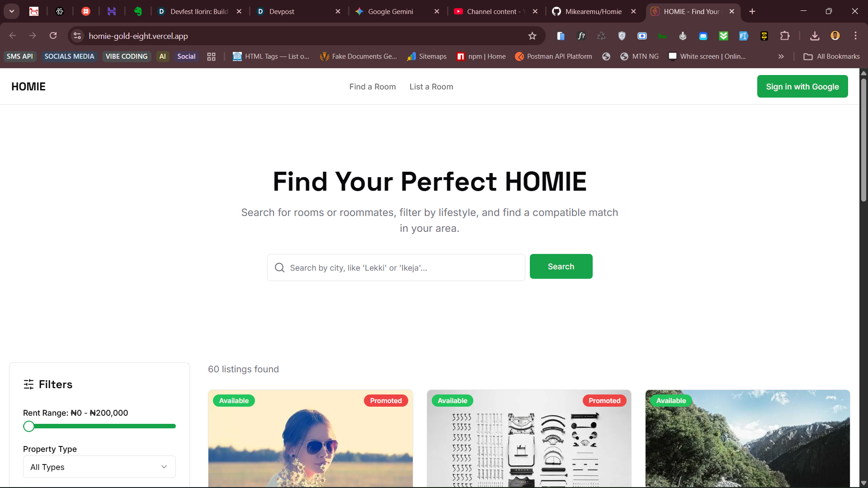Click the green Search button
This screenshot has height=488, width=868.
coord(561,267)
